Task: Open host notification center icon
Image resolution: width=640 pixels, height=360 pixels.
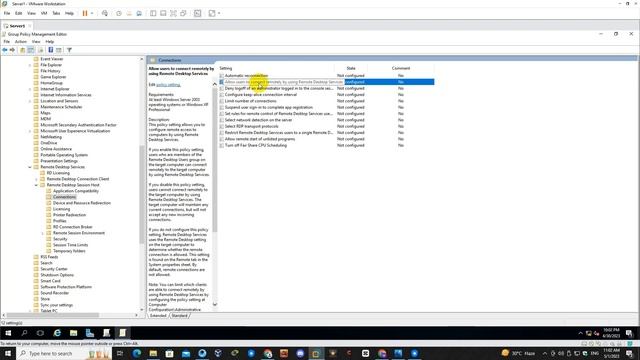Action: [x=629, y=353]
